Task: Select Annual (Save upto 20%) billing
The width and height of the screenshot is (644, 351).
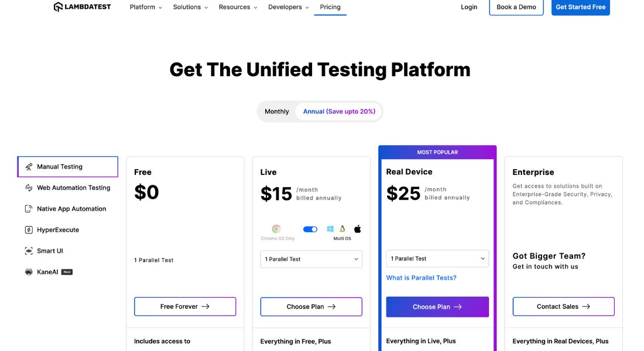Action: click(339, 112)
